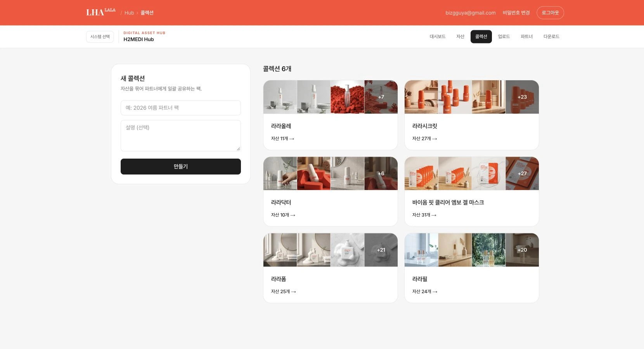
Task: Open the +23 overlay thumbnail in 라라시크릿
Action: [522, 97]
